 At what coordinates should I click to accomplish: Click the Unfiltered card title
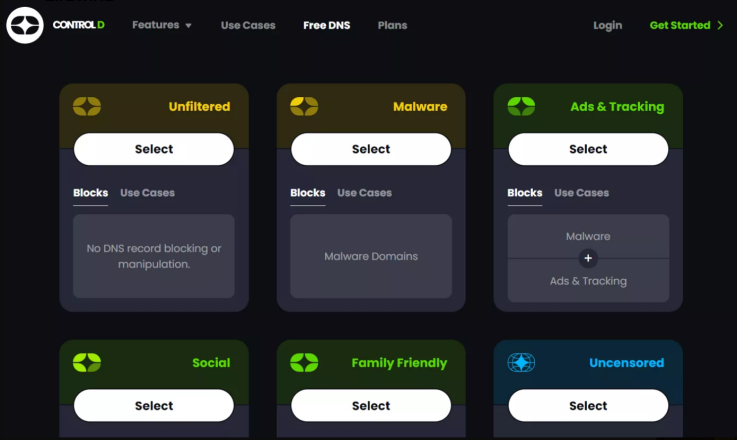[x=199, y=107]
